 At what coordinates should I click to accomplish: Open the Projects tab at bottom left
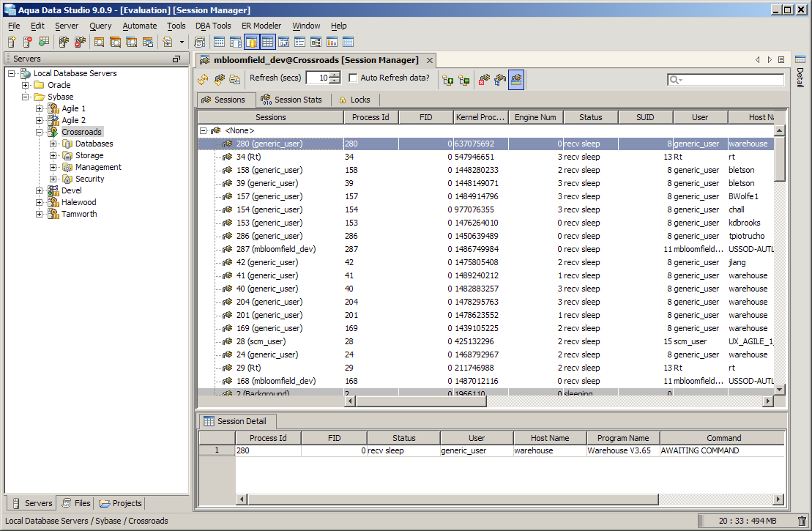[121, 503]
